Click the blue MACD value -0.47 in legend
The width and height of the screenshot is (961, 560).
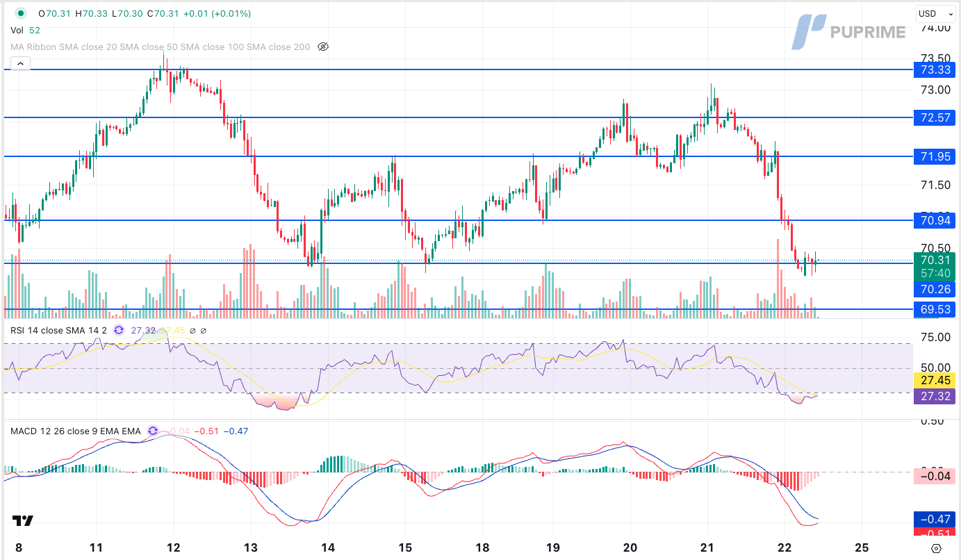(236, 431)
